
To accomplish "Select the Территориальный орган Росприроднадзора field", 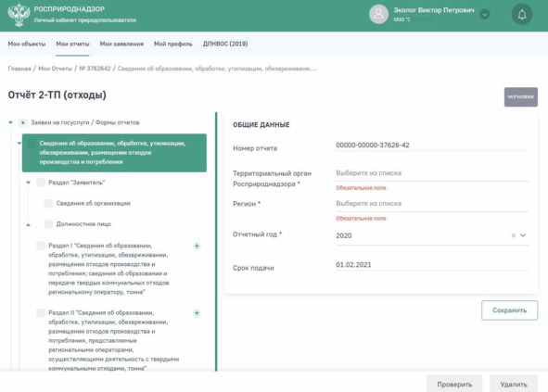I will tap(432, 173).
